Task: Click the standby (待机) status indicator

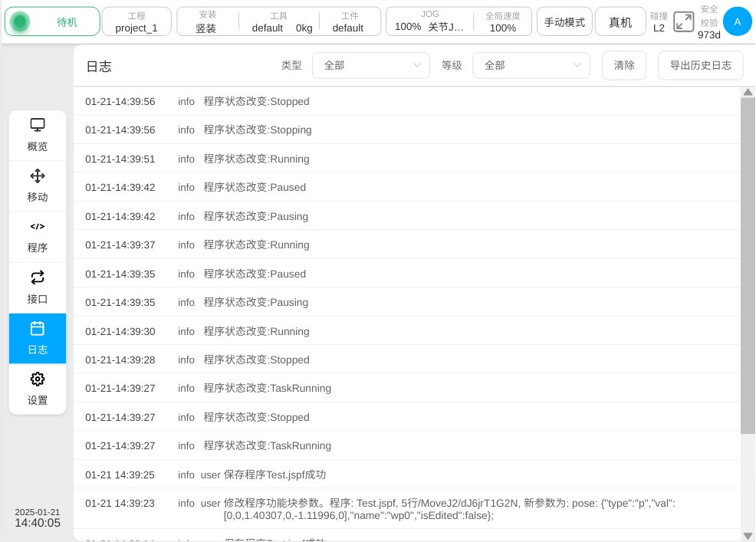Action: pos(52,22)
